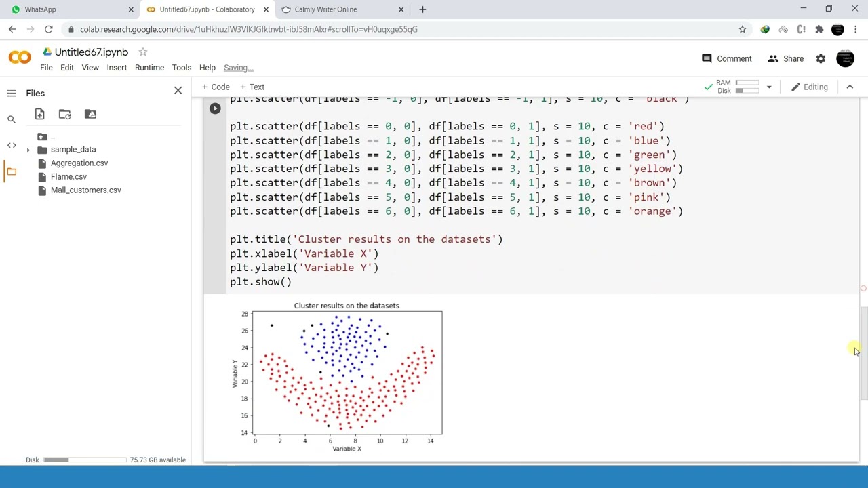This screenshot has height=488, width=868.
Task: Star the Untitled67.ipynb notebook
Action: pyautogui.click(x=143, y=52)
